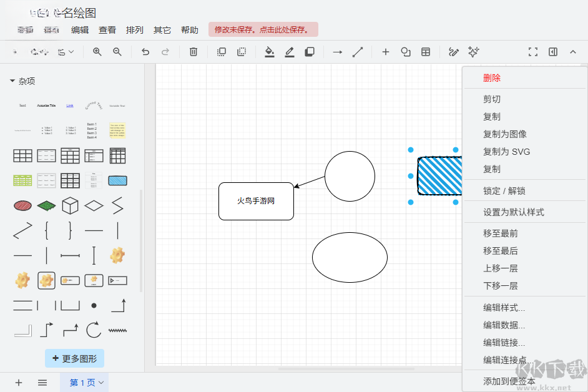Select the white diamond outline shape in sidebar
The image size is (588, 392).
94,205
